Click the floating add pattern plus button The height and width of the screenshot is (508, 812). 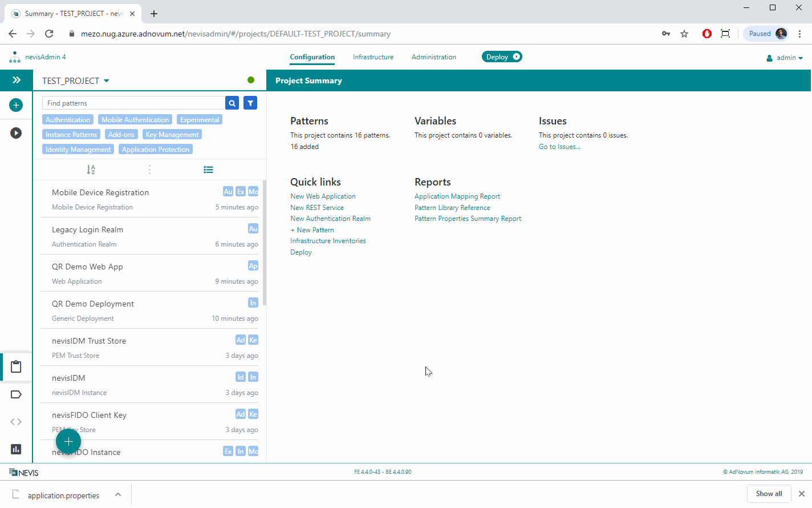tap(68, 442)
